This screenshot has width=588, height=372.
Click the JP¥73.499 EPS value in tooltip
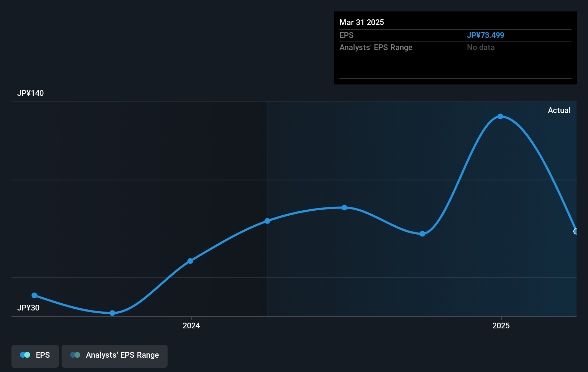[x=486, y=35]
